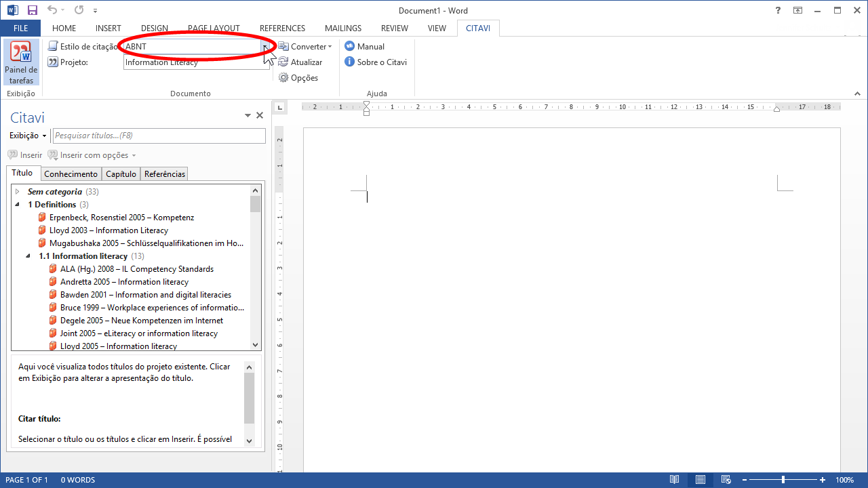Image resolution: width=868 pixels, height=488 pixels.
Task: Switch to Print Layout view icon
Action: [701, 480]
